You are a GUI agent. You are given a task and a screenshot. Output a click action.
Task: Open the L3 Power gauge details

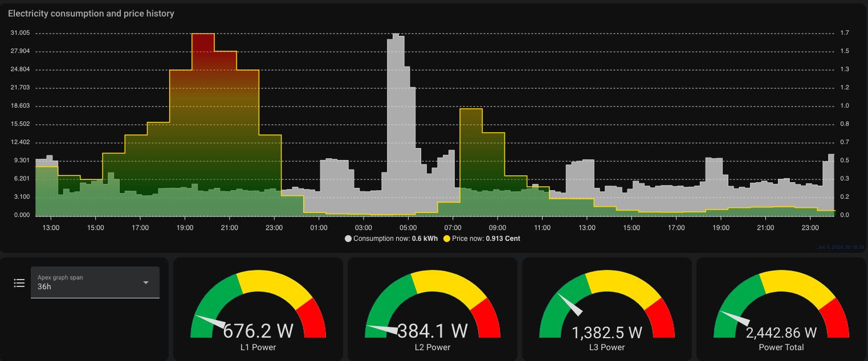(x=607, y=309)
